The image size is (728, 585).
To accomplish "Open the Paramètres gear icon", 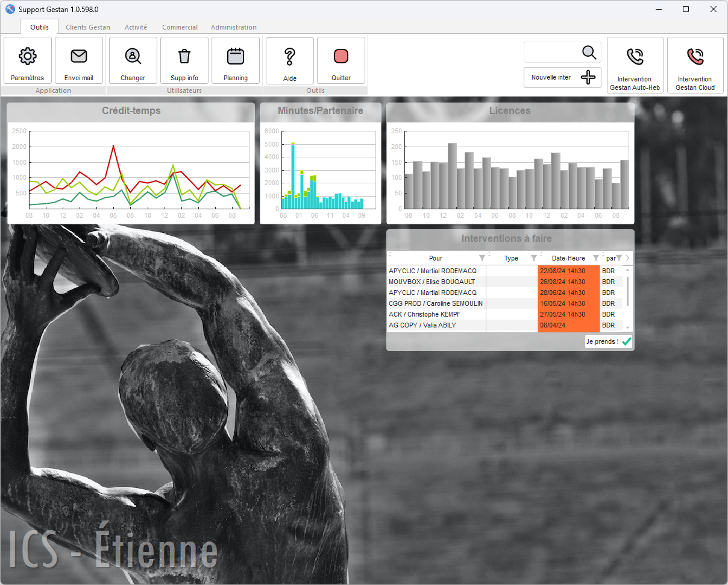I will 28,57.
